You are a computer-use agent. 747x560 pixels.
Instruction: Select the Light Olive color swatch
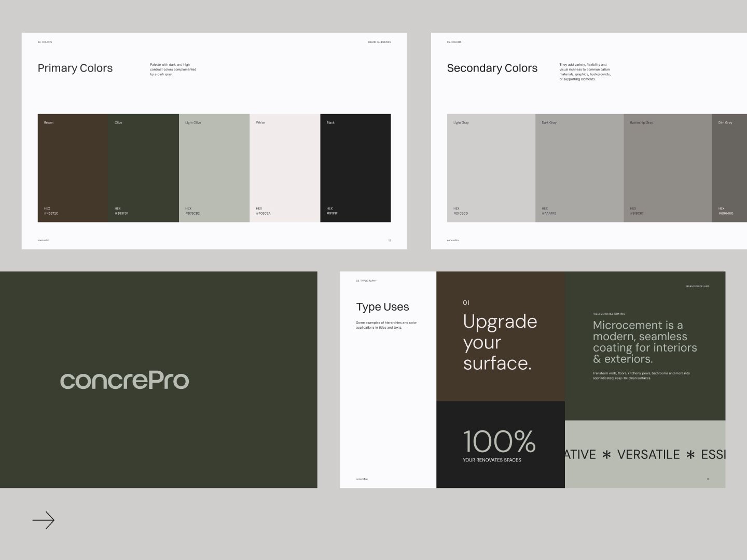point(214,168)
